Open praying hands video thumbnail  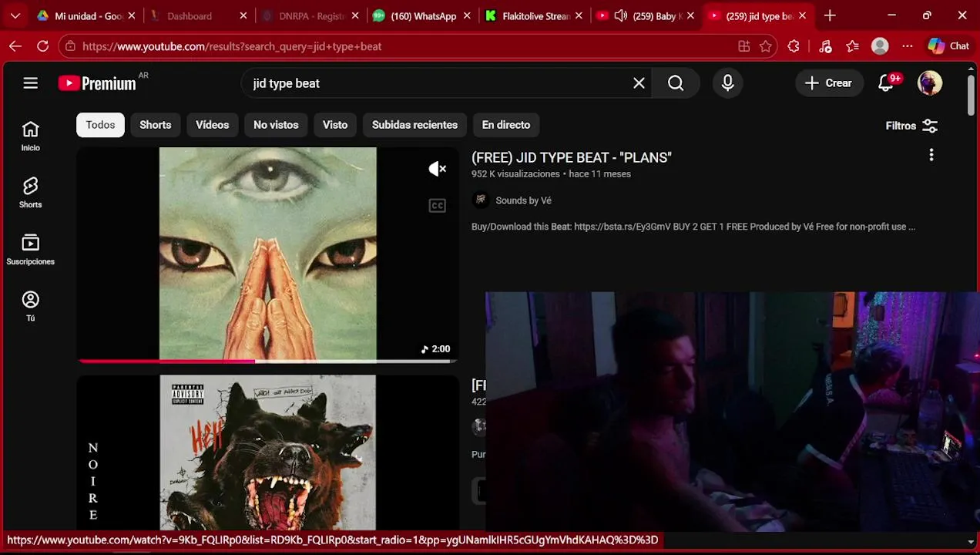(268, 254)
